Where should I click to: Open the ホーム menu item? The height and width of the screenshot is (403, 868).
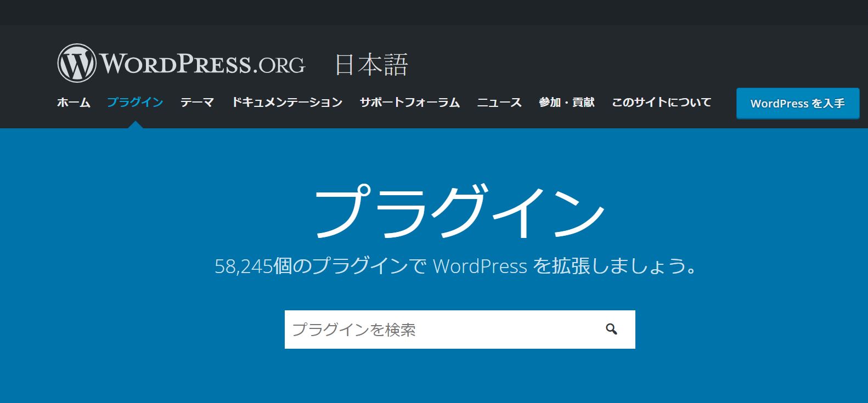(74, 103)
